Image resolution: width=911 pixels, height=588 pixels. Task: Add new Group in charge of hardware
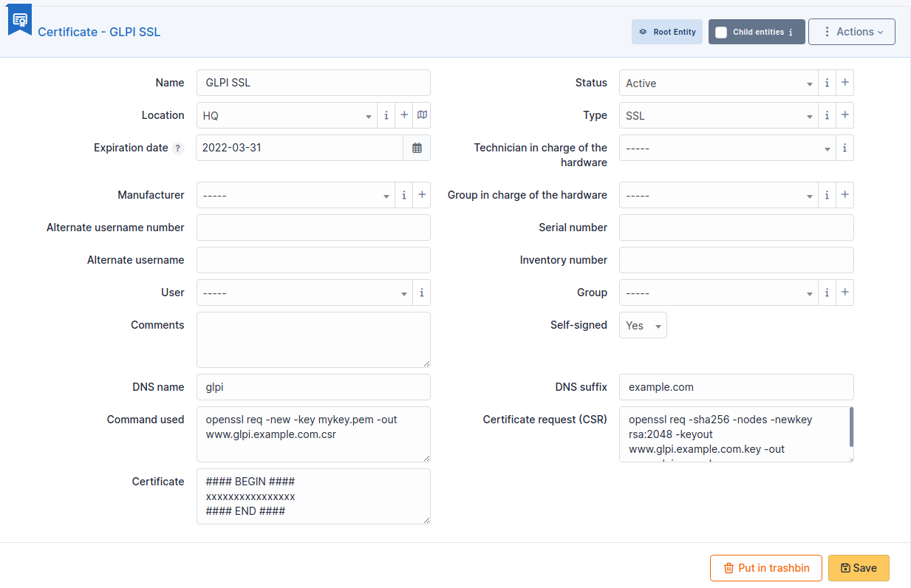(x=845, y=195)
